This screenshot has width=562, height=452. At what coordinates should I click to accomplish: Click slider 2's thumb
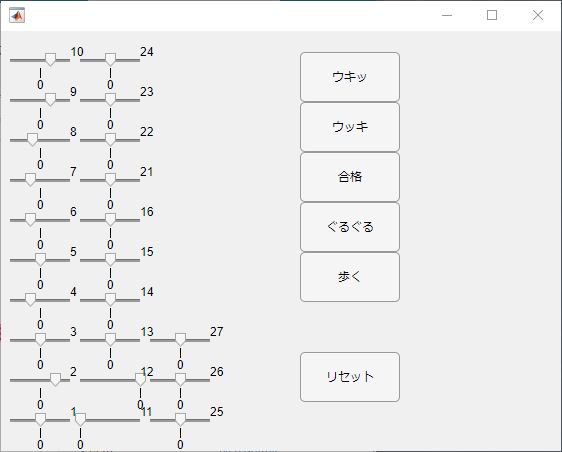coord(56,379)
